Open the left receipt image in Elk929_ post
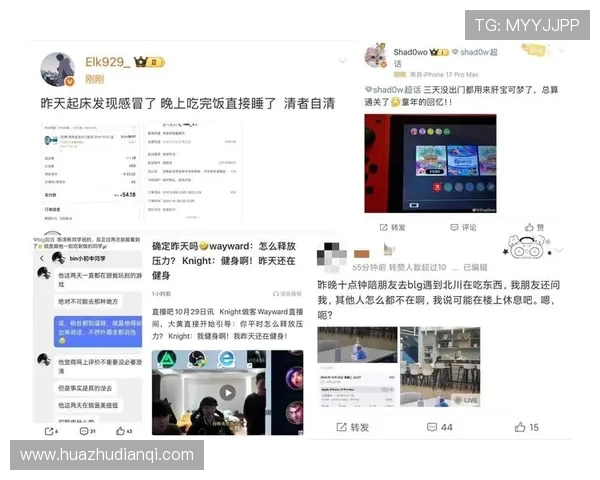600x480 pixels. click(89, 171)
